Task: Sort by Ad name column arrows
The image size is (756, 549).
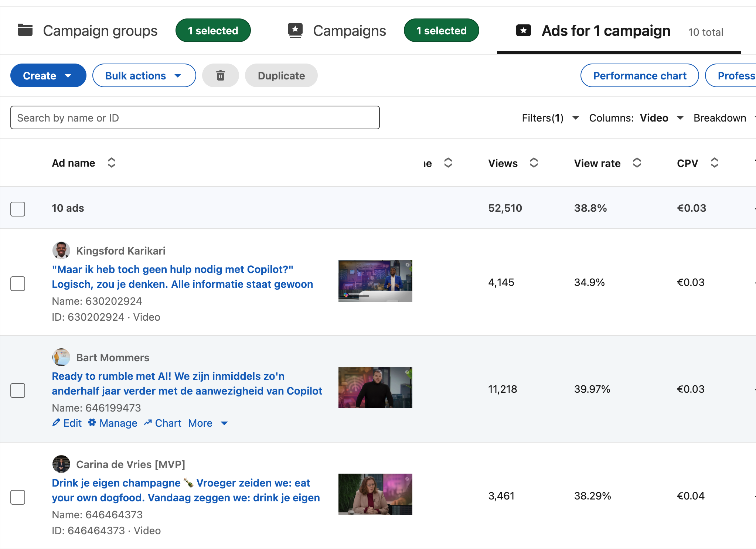Action: [112, 163]
